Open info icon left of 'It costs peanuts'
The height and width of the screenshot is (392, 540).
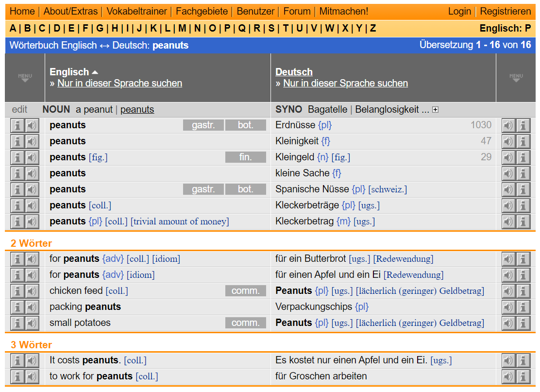click(x=17, y=360)
